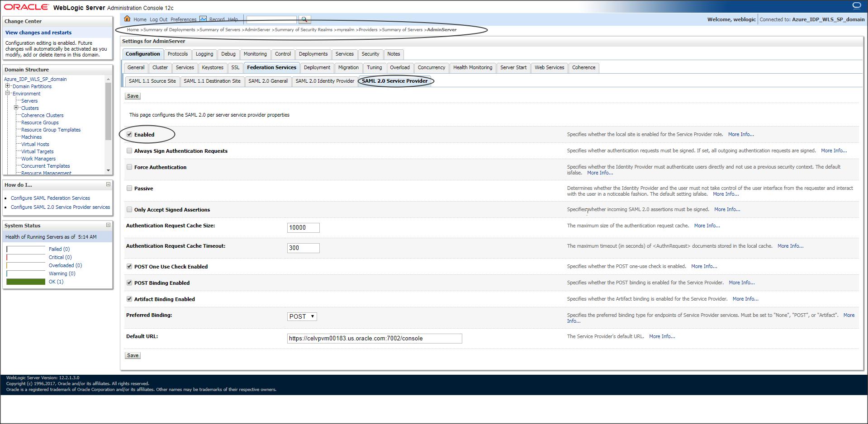This screenshot has width=868, height=424.
Task: Switch to the Logging tab
Action: point(204,54)
